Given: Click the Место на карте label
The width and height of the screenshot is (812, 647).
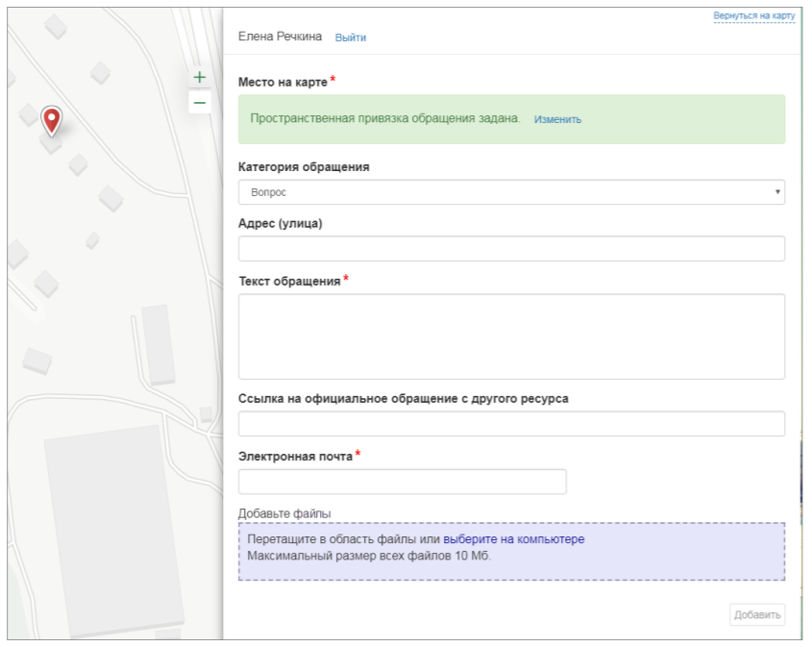Looking at the screenshot, I should [x=283, y=82].
